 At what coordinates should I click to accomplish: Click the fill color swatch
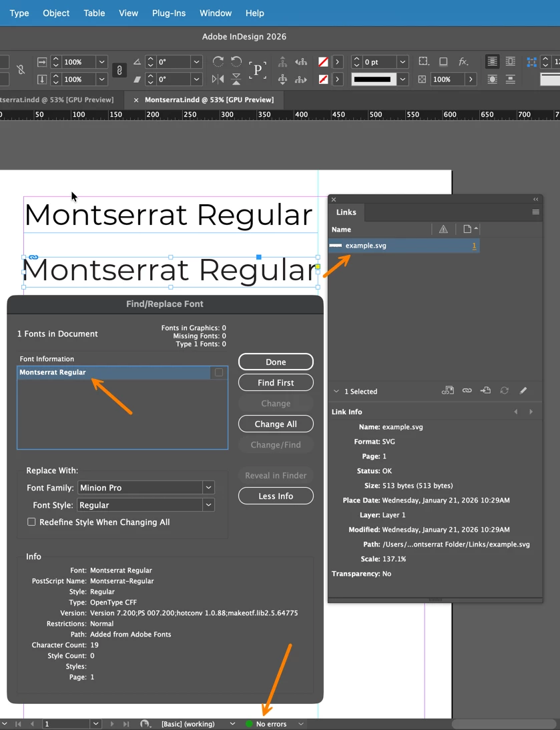coord(323,61)
